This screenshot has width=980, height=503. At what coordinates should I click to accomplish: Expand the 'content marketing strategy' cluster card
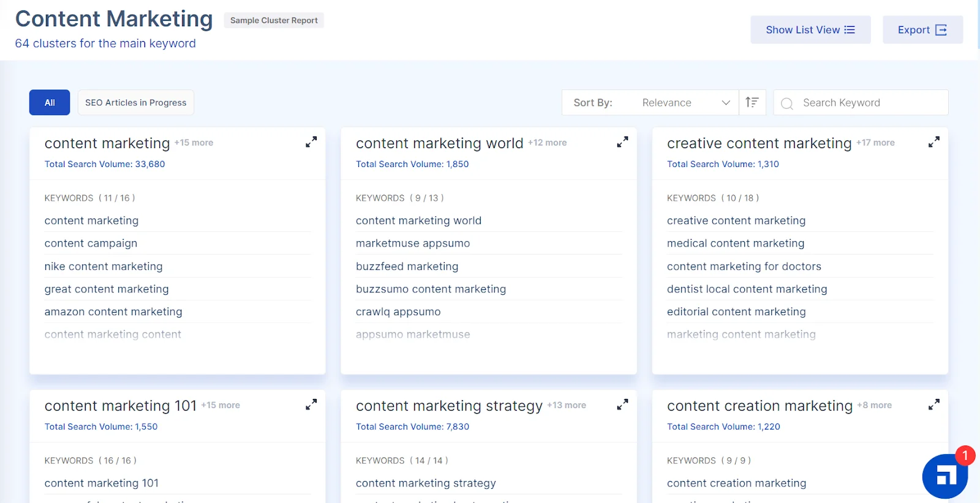(x=622, y=404)
